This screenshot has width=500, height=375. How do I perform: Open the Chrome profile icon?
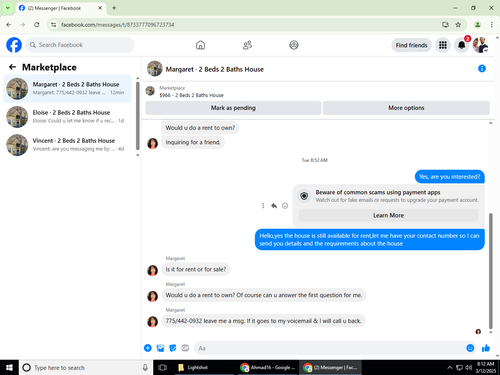[x=478, y=25]
